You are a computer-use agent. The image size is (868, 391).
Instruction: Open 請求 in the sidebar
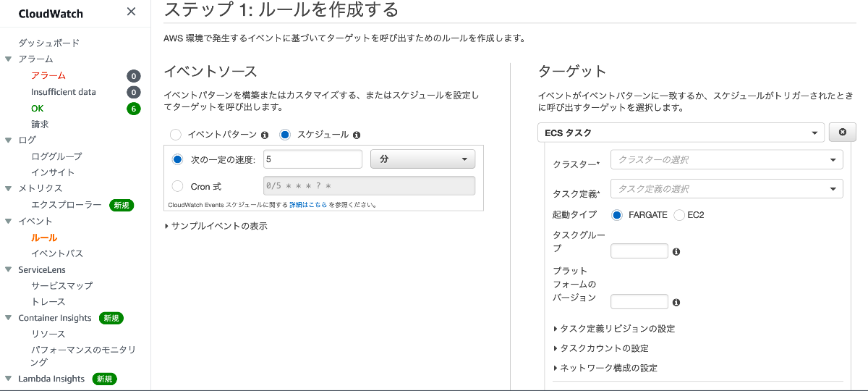click(40, 125)
